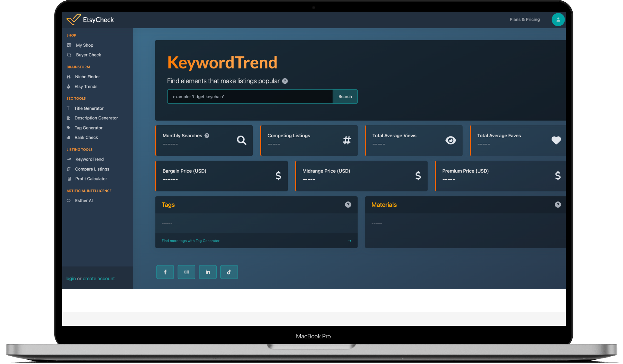Select Tag Generator in sidebar
This screenshot has width=623, height=364.
pyautogui.click(x=89, y=128)
